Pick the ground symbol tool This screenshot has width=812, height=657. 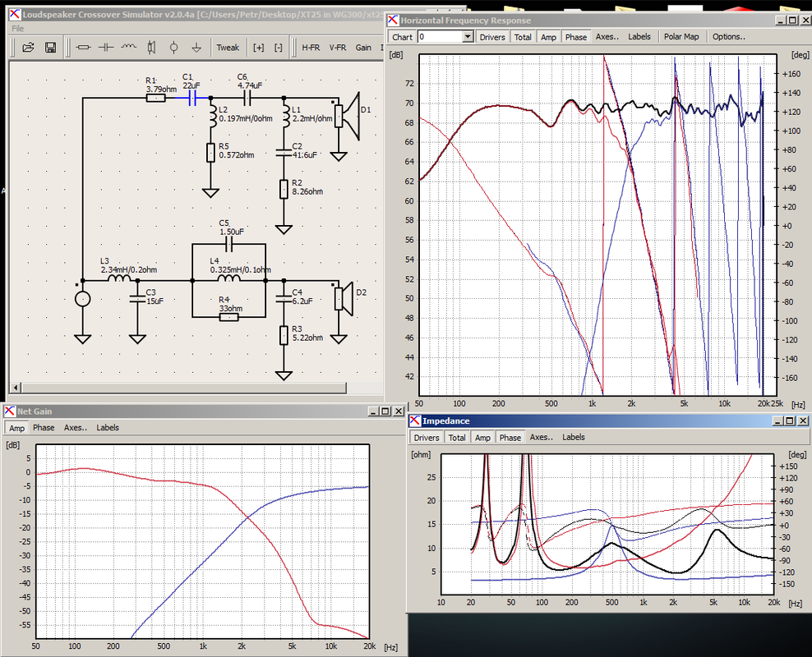click(x=196, y=48)
